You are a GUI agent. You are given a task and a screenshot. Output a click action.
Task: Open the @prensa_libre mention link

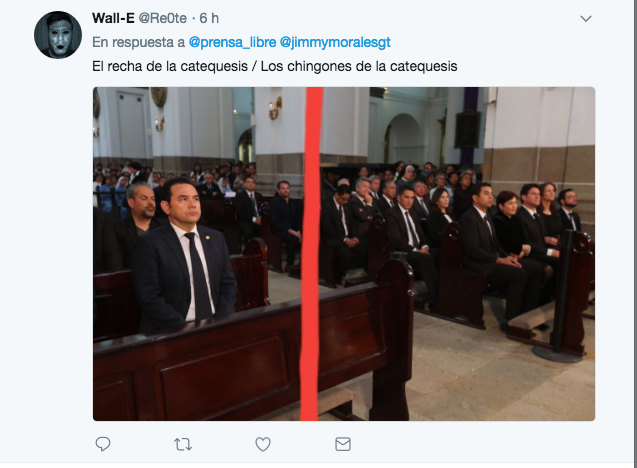[x=232, y=42]
